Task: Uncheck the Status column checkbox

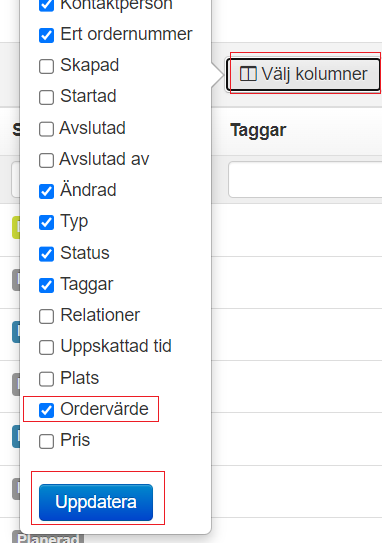Action: [46, 254]
